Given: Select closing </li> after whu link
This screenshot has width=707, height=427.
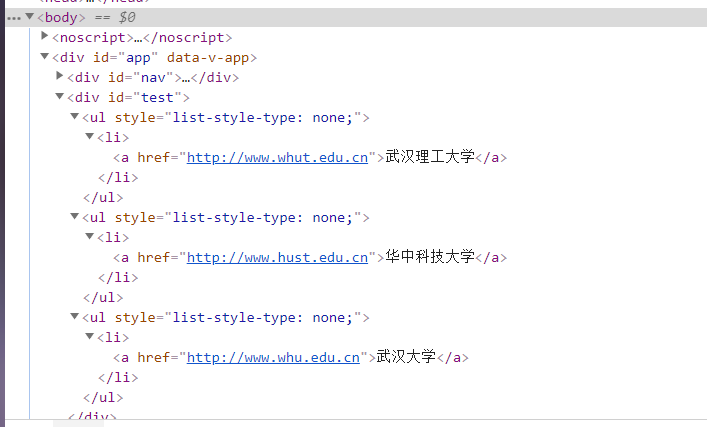Looking at the screenshot, I should [118, 378].
